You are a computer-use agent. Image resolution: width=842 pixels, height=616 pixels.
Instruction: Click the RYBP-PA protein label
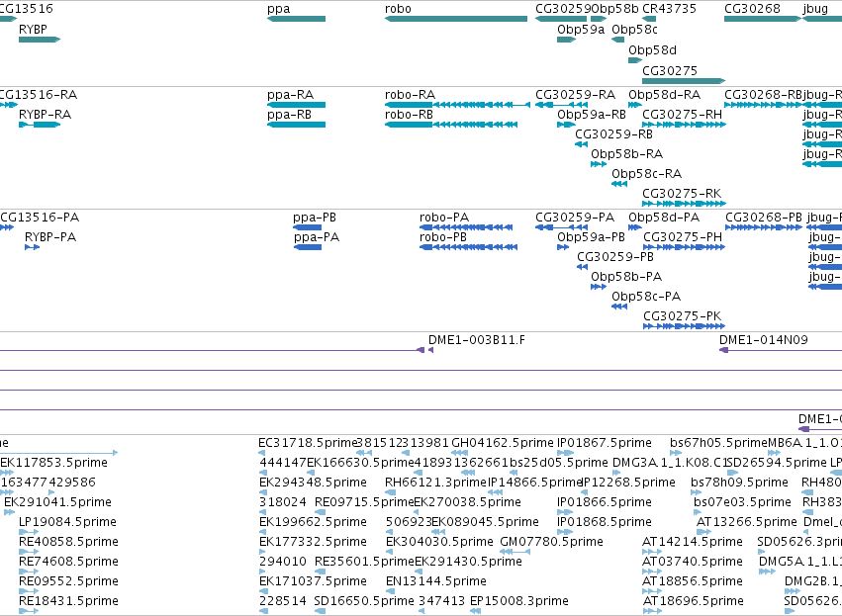tap(50, 237)
